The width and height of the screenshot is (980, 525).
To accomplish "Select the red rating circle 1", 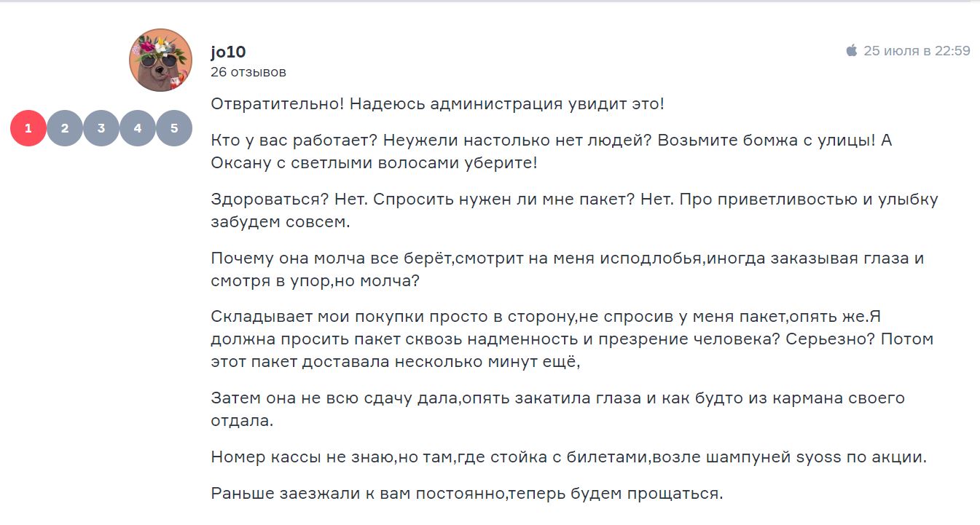I will (28, 129).
